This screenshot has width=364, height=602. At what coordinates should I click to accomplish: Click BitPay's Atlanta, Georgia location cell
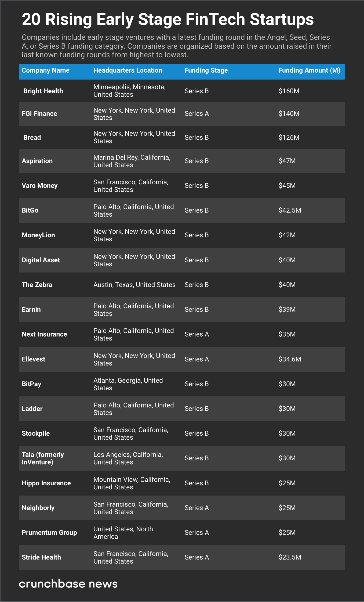(128, 384)
